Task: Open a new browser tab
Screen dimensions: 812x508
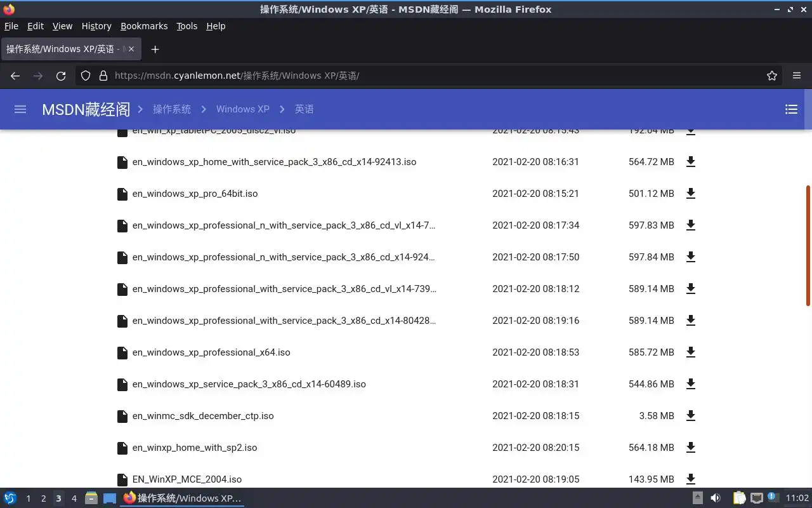Action: tap(155, 49)
